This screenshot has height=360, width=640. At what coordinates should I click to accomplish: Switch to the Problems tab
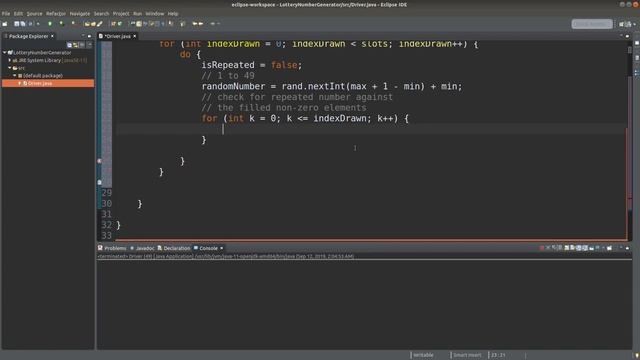click(x=112, y=248)
